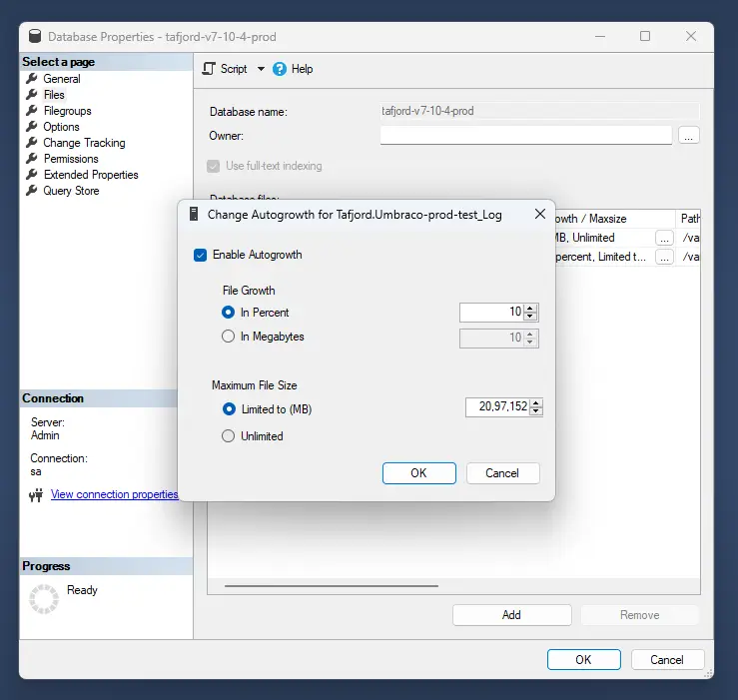
Task: Click the Script toolbar icon
Action: tap(209, 69)
